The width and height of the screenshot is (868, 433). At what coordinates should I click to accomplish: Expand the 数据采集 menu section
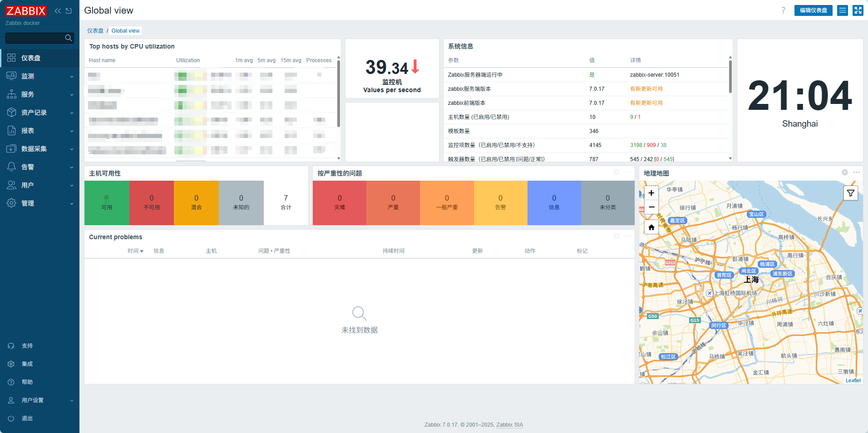[40, 149]
